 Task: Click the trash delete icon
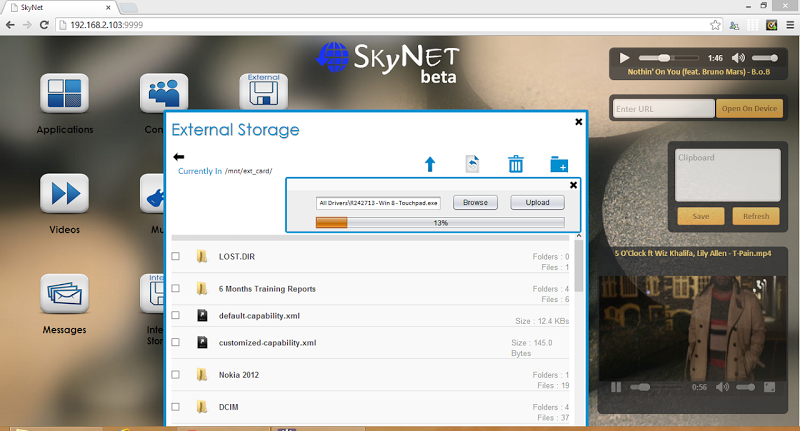516,164
